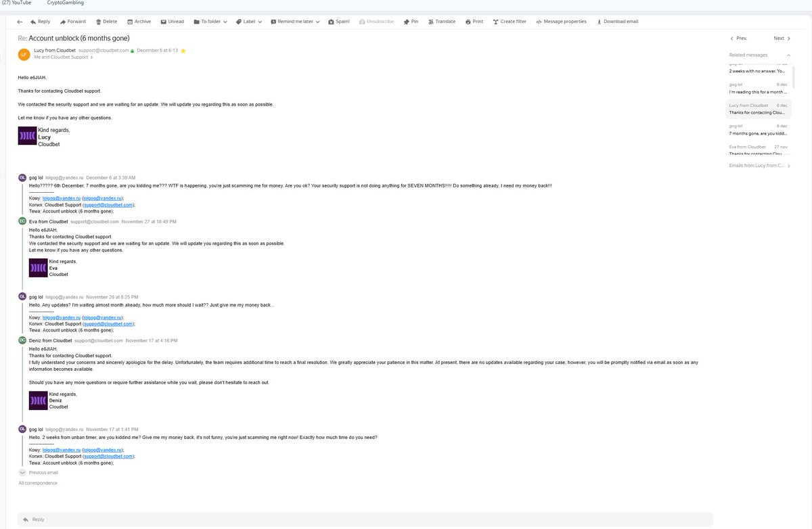Click the GL avatar of November 26 message

coord(22,296)
